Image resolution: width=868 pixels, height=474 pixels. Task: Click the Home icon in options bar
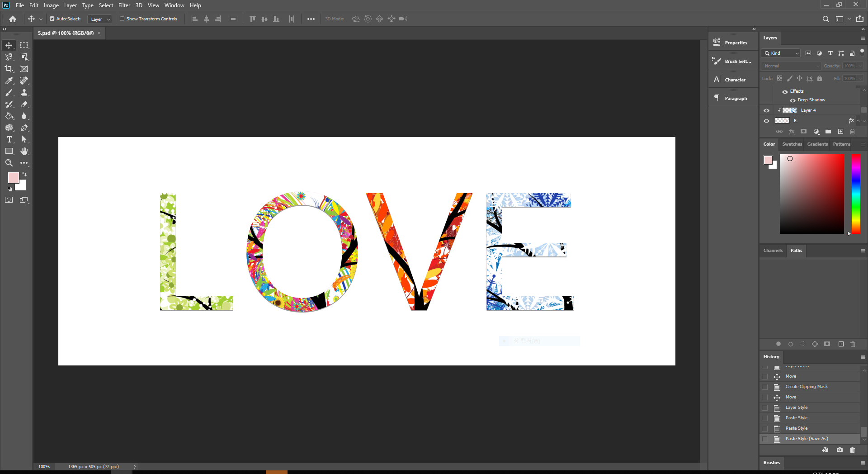(13, 19)
